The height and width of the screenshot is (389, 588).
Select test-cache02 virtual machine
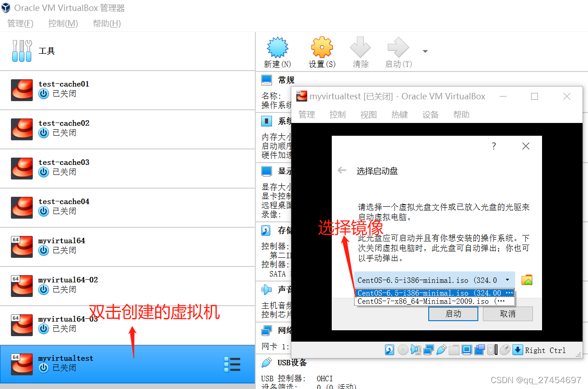[x=127, y=129]
